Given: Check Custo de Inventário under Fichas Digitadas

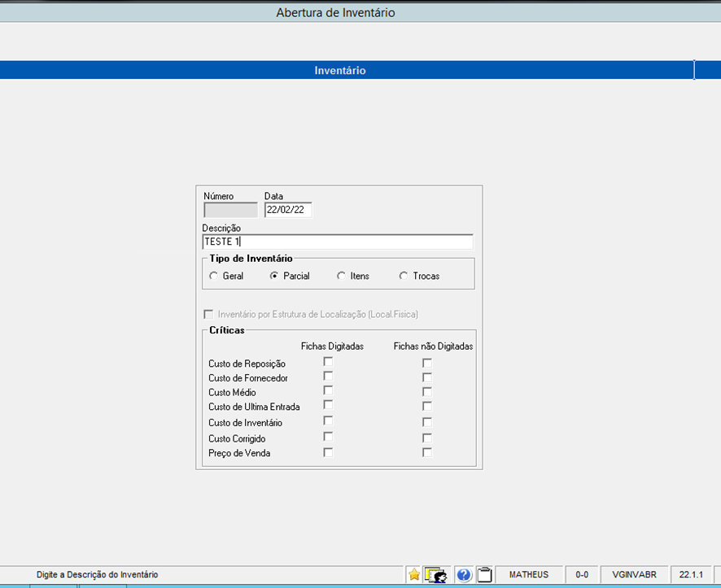Looking at the screenshot, I should [x=328, y=420].
